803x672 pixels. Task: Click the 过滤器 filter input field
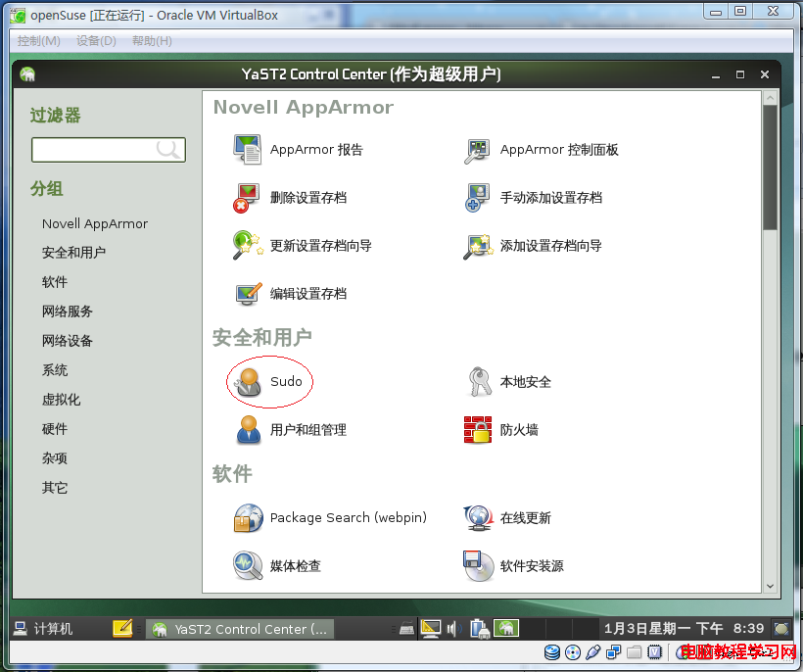tap(109, 150)
